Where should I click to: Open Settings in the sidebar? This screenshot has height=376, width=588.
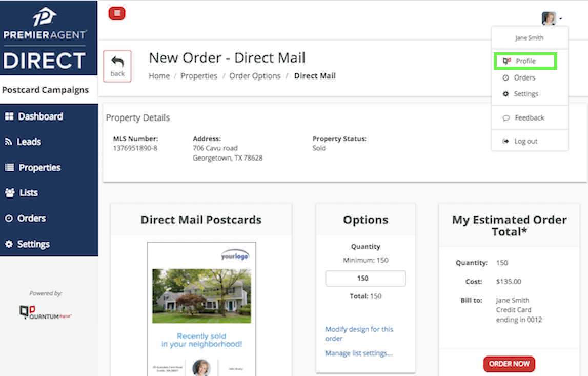tap(33, 244)
